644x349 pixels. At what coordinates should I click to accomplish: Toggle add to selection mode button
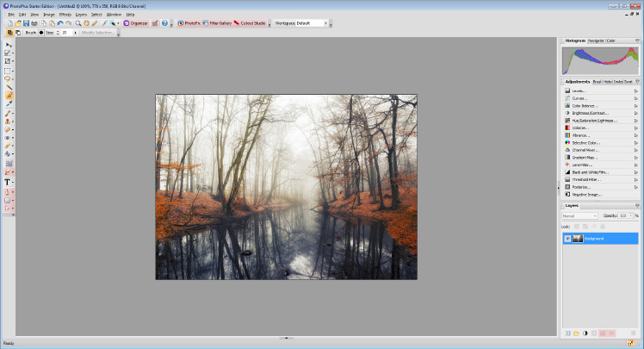click(x=18, y=33)
